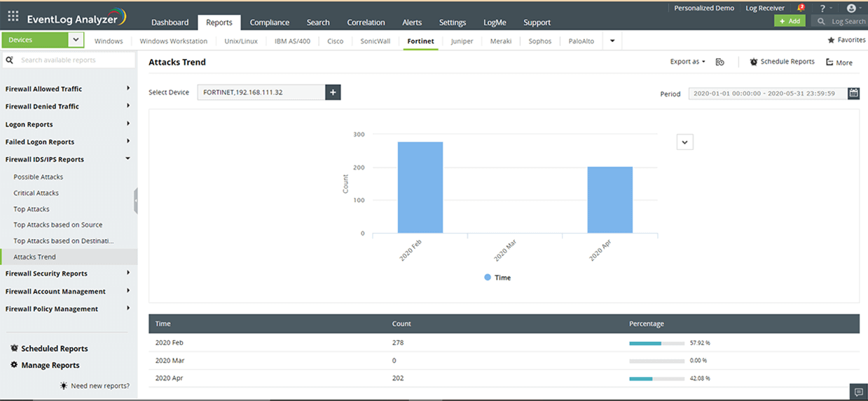This screenshot has width=868, height=401.
Task: Click the Scheduled Reports alarm icon
Action: 14,348
